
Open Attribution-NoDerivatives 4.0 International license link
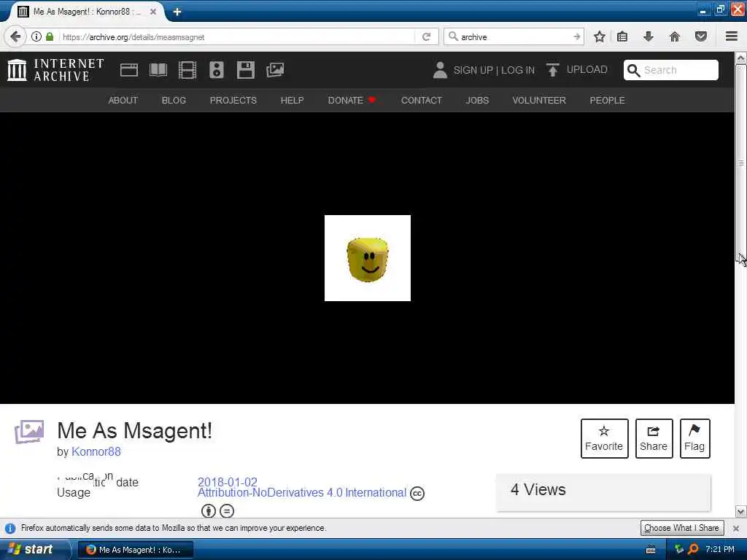click(302, 492)
